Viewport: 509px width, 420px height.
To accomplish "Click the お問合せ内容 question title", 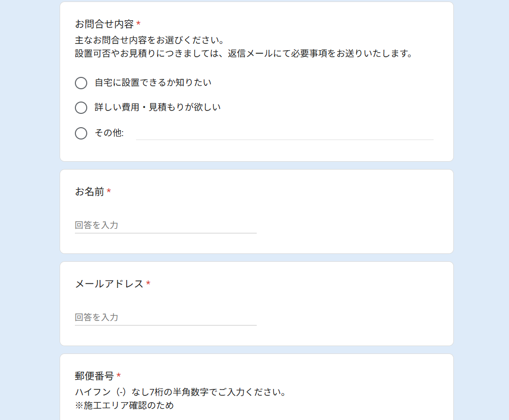I will pos(104,24).
